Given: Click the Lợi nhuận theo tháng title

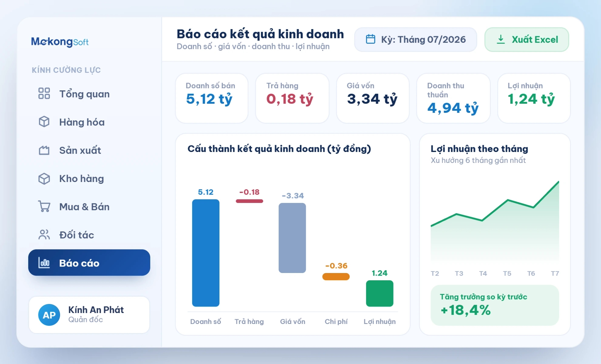Looking at the screenshot, I should pyautogui.click(x=479, y=149).
